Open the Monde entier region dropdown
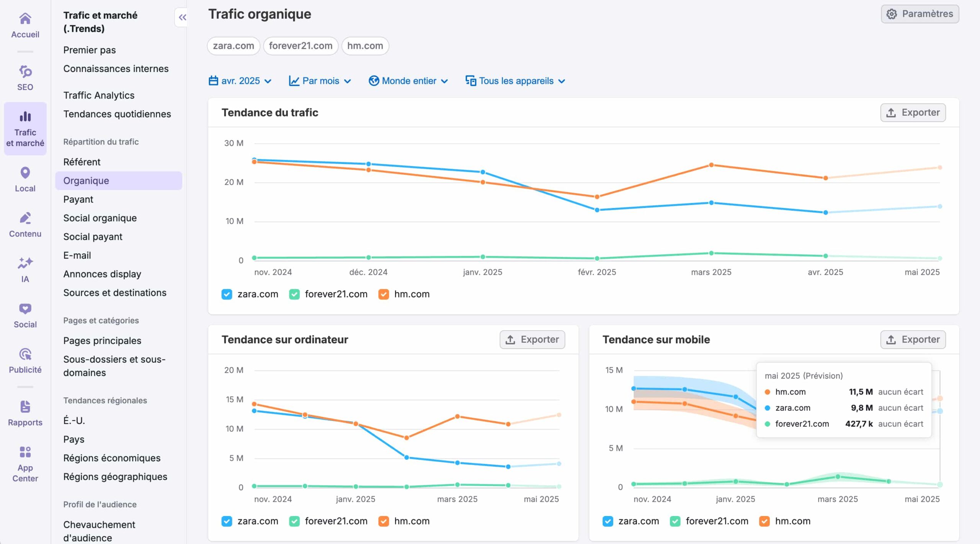The image size is (980, 544). (x=408, y=81)
